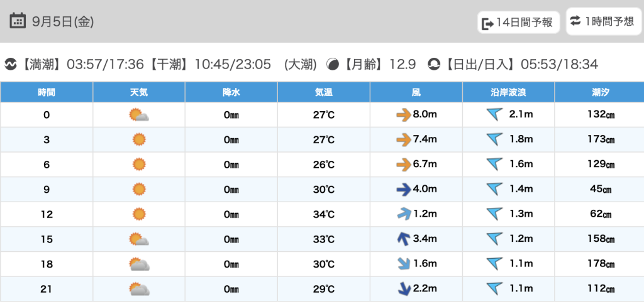The image size is (644, 304).
Task: Click the cloudy weather icon at hour 21
Action: pyautogui.click(x=139, y=289)
